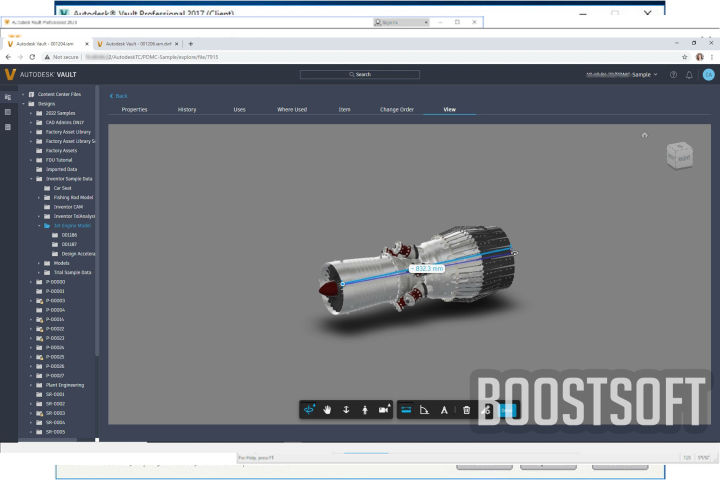The height and width of the screenshot is (480, 720).
Task: Reload the browser page
Action: pyautogui.click(x=32, y=57)
